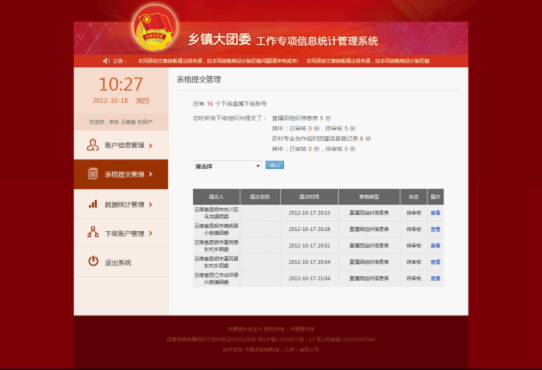Click the site title 乡镇大团委

click(219, 40)
